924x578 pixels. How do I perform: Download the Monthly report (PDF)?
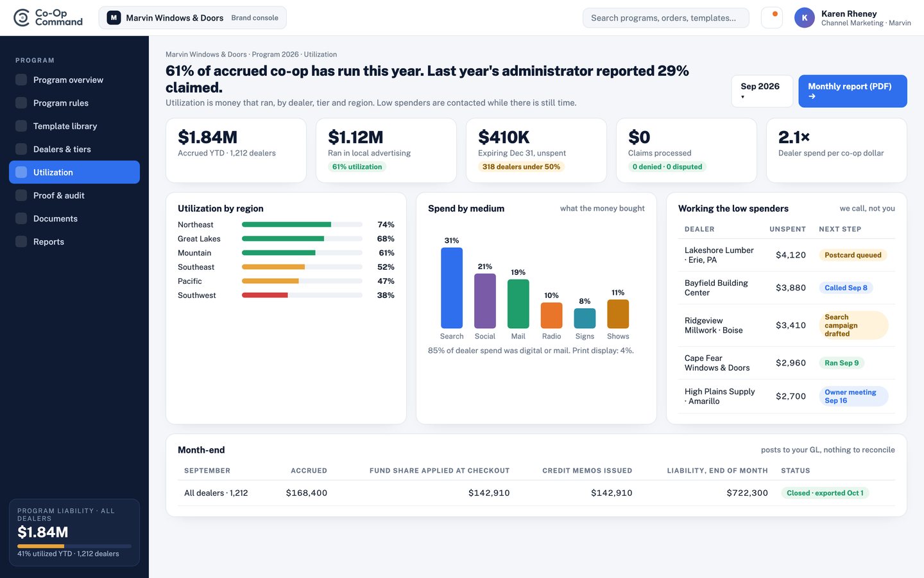click(853, 91)
